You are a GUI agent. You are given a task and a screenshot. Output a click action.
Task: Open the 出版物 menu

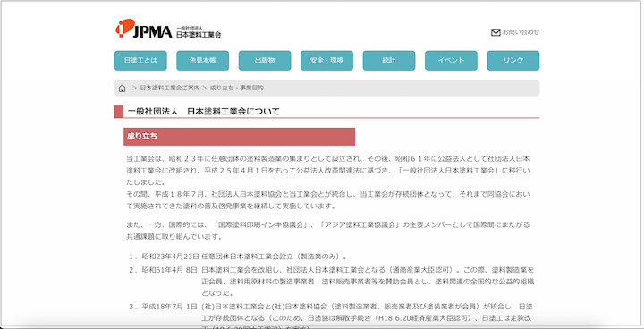pyautogui.click(x=265, y=61)
